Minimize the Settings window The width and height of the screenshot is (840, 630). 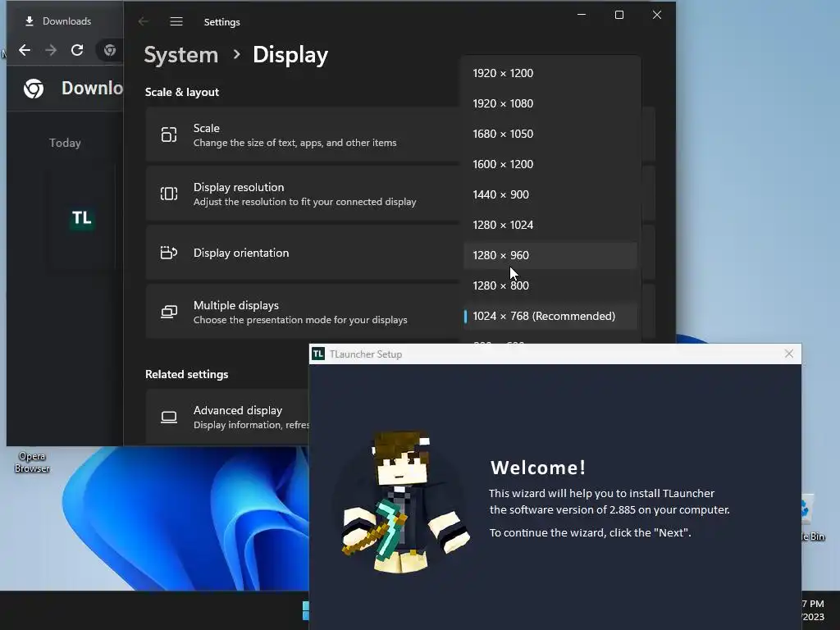(582, 15)
